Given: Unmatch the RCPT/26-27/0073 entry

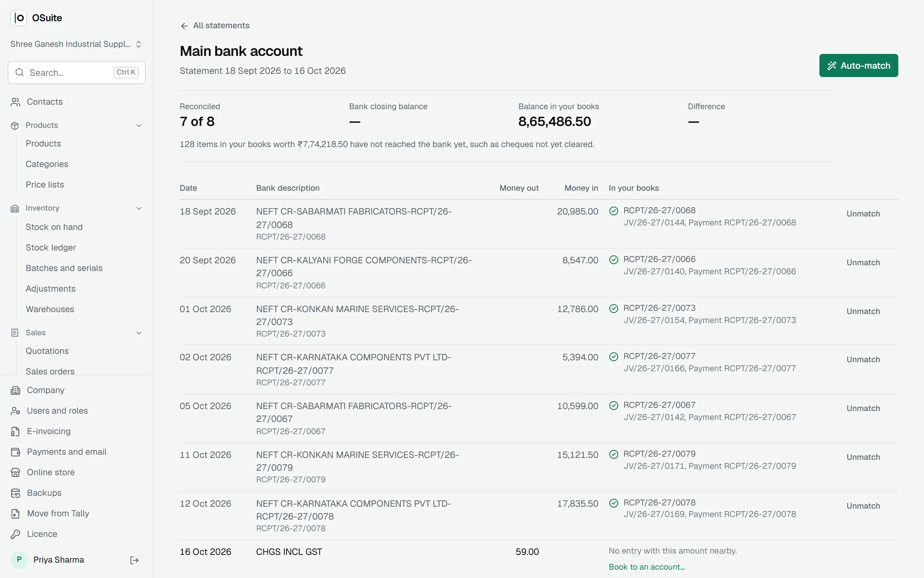Looking at the screenshot, I should pos(863,311).
